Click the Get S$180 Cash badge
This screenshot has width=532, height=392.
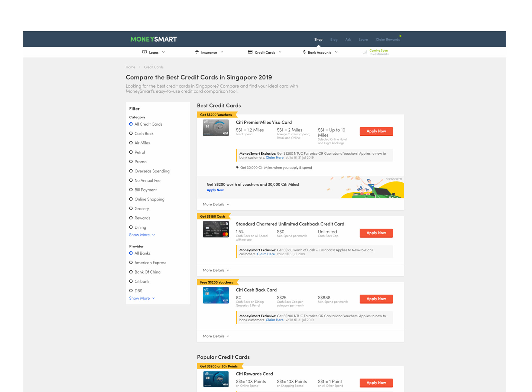(214, 217)
